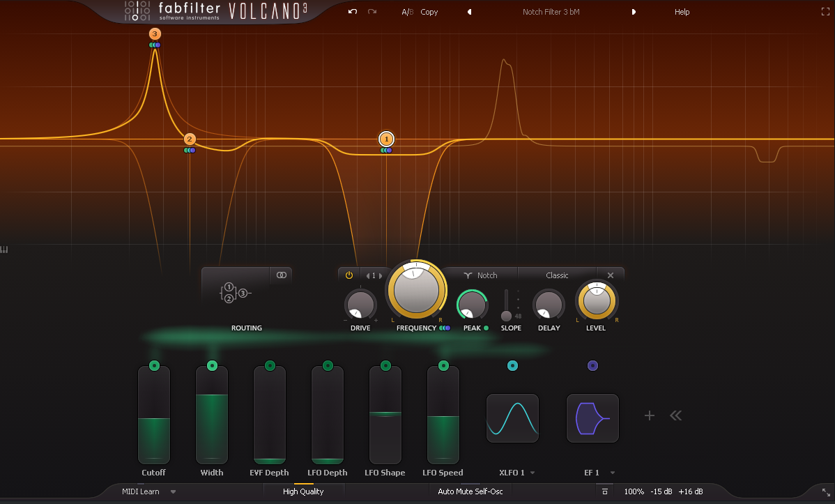
Task: Click the resize interface corner icon
Action: 826,491
